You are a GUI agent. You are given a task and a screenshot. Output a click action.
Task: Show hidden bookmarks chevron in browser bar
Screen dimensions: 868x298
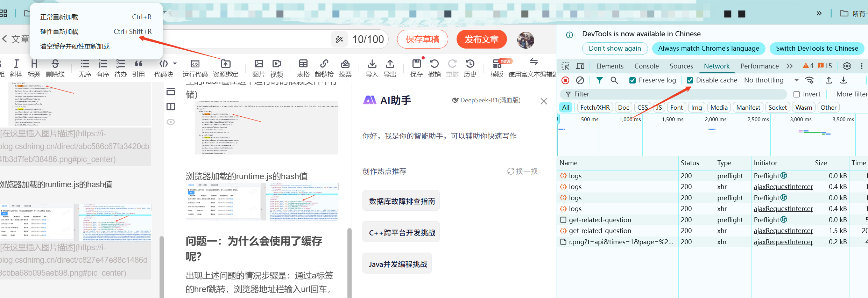click(819, 13)
